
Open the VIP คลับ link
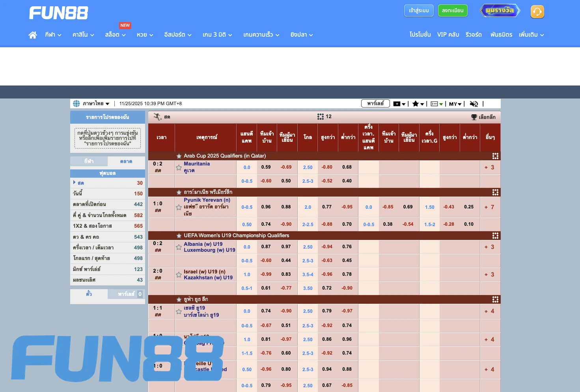click(x=448, y=35)
